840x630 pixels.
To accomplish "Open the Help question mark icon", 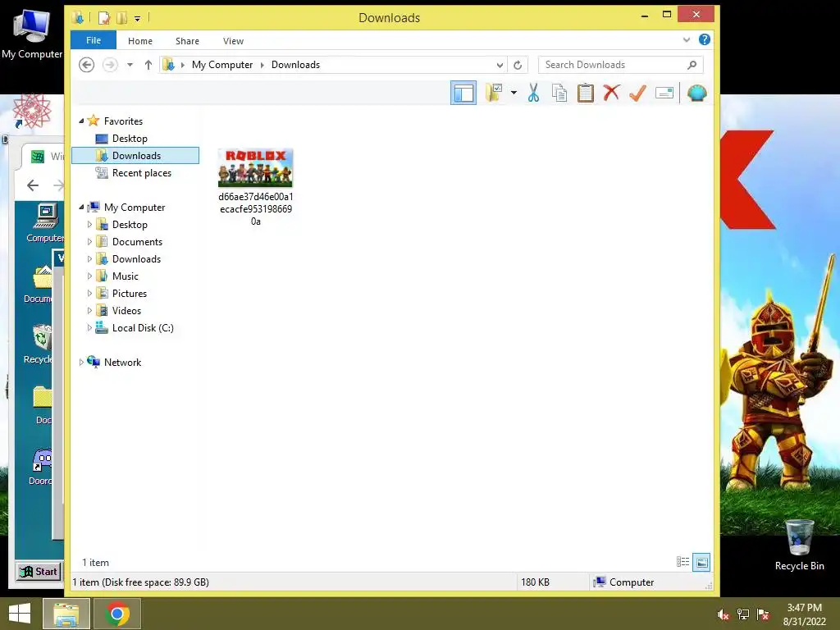I will 705,39.
